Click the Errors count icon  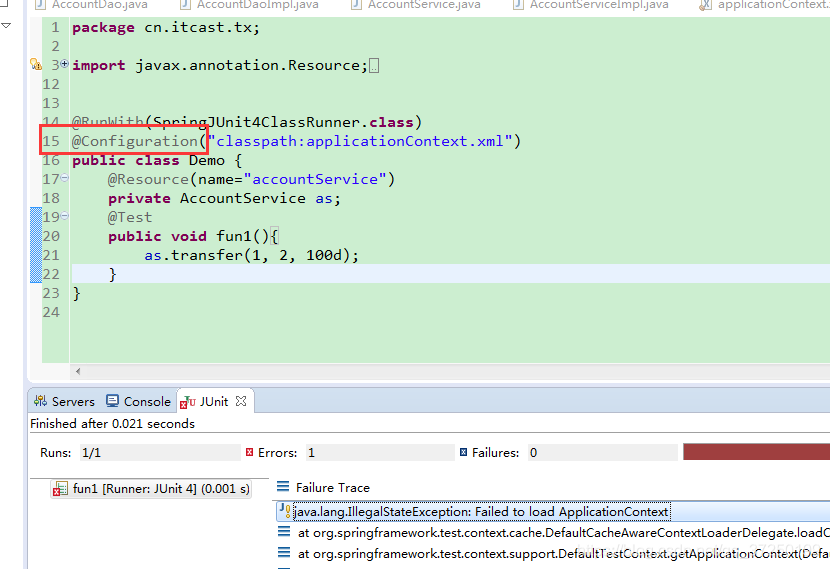(x=249, y=452)
